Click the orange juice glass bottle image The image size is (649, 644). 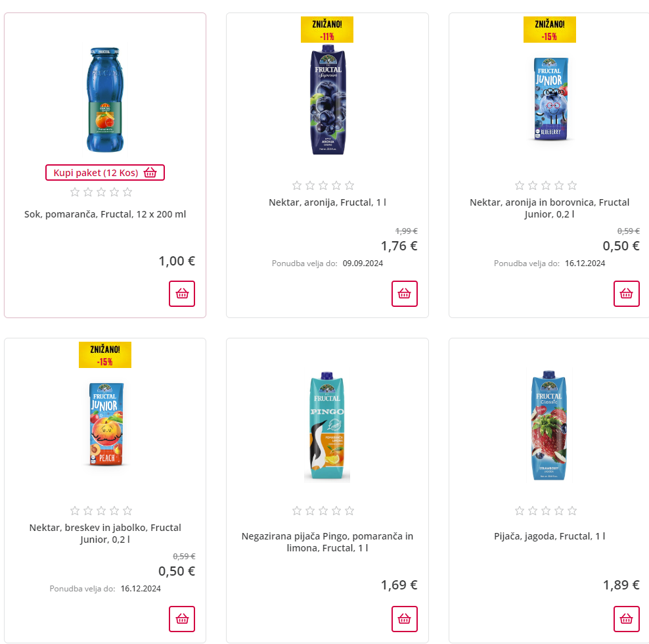point(105,100)
